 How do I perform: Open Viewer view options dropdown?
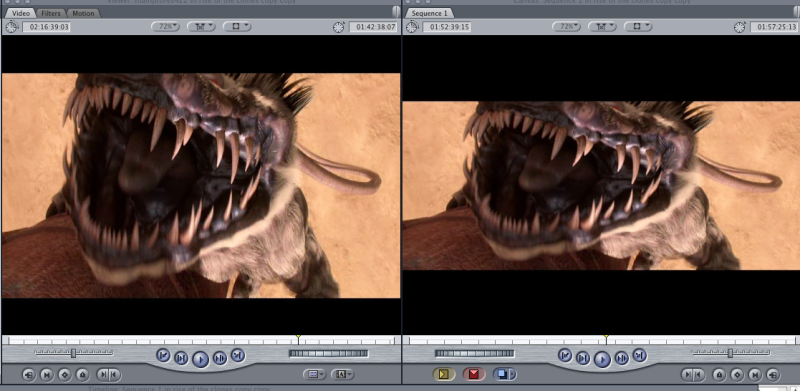click(x=237, y=26)
